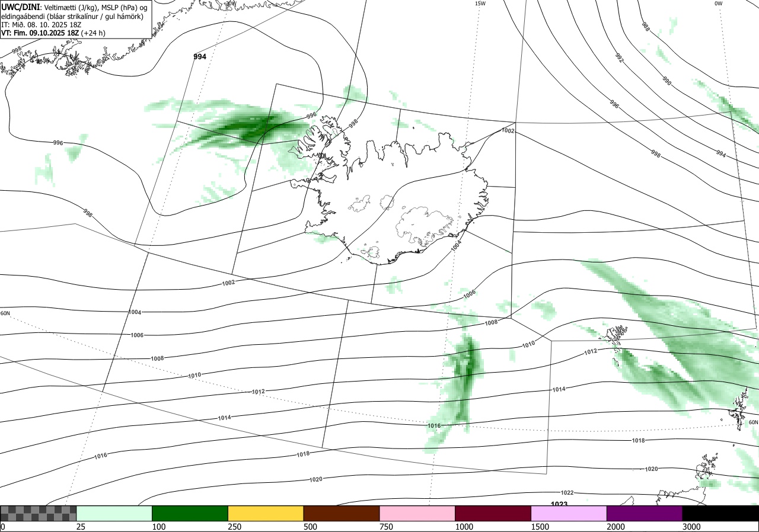The height and width of the screenshot is (532, 759).
Task: Select the brown 500–750 legend swatch
Action: [342, 513]
